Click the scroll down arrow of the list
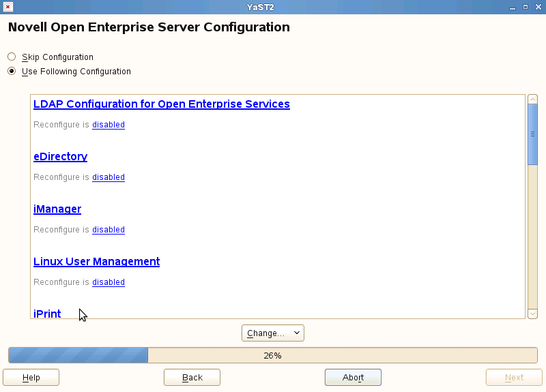 point(533,314)
